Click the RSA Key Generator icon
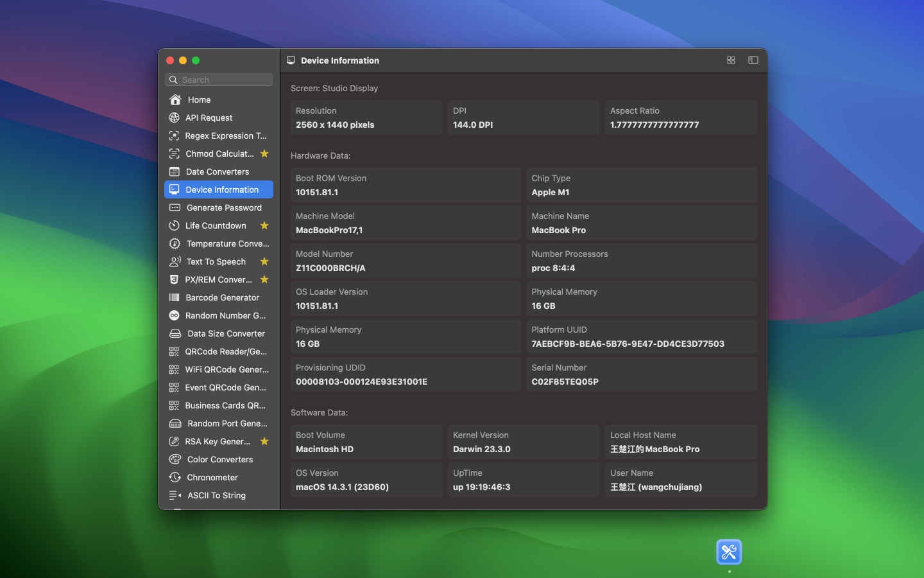 click(174, 441)
